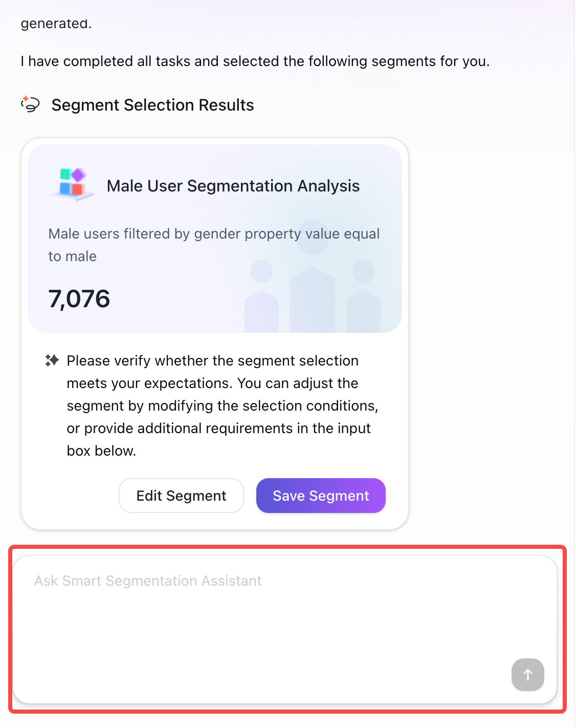
Task: Click the send arrow button in input box
Action: [527, 675]
